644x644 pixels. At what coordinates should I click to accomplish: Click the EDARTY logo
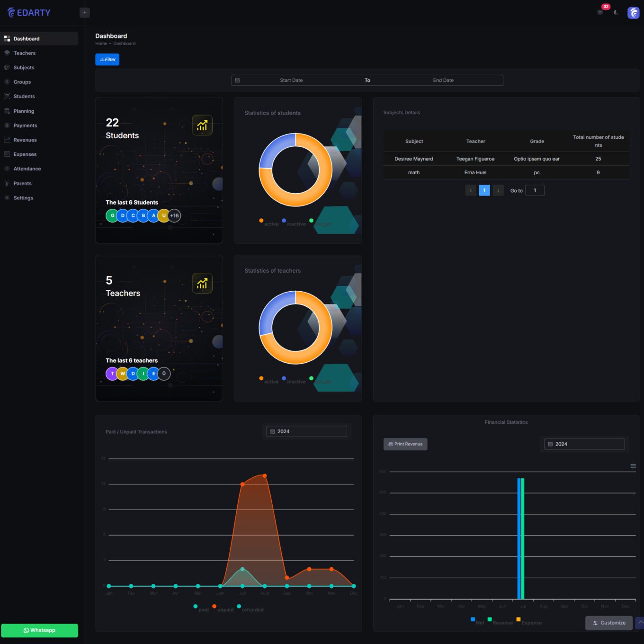(29, 13)
